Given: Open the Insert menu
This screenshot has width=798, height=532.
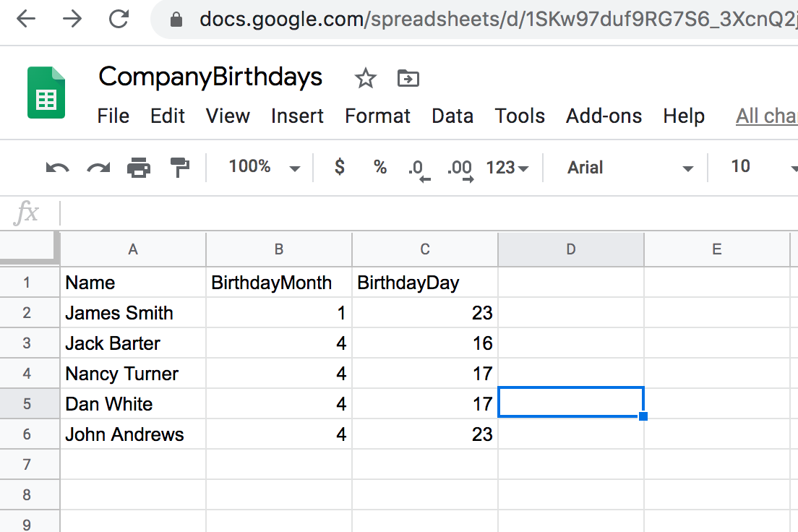Looking at the screenshot, I should click(x=297, y=116).
